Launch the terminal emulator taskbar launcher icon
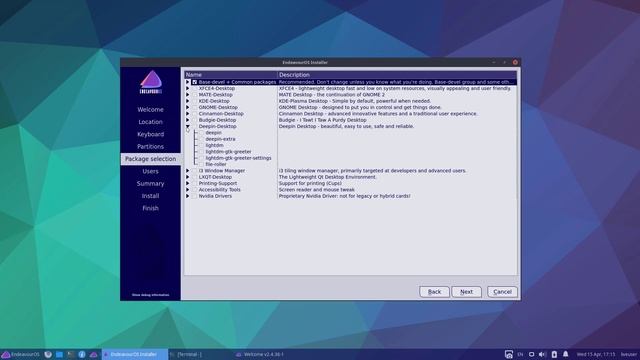 coord(71,354)
